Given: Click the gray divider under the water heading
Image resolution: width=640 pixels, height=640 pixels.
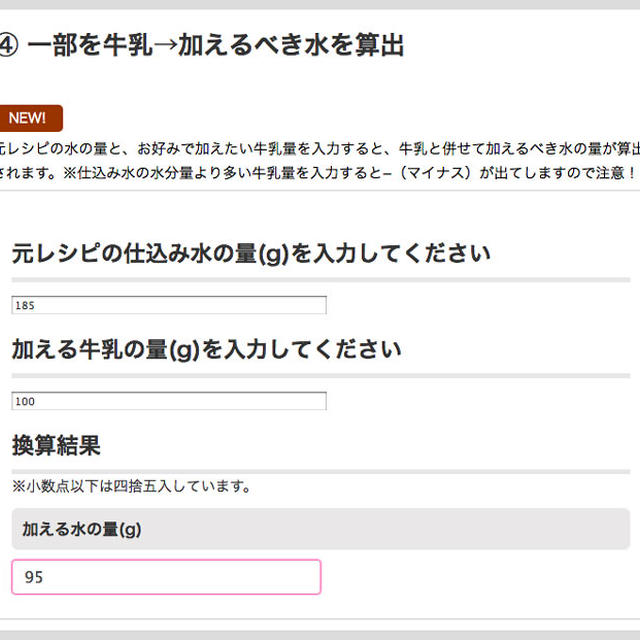Looking at the screenshot, I should pyautogui.click(x=321, y=280).
